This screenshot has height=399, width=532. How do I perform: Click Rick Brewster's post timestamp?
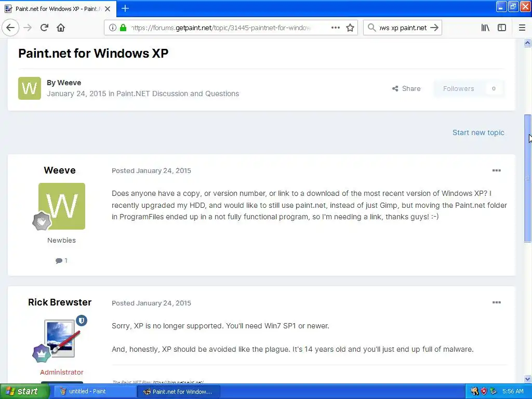click(151, 303)
